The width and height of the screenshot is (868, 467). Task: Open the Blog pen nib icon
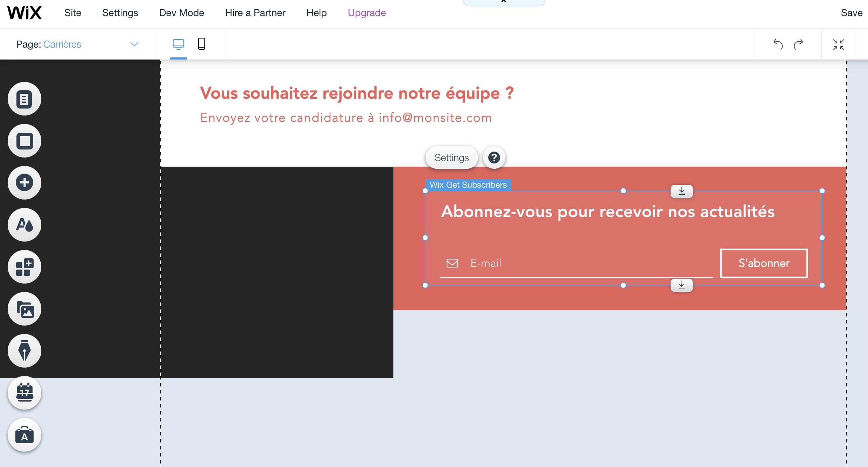click(x=24, y=351)
